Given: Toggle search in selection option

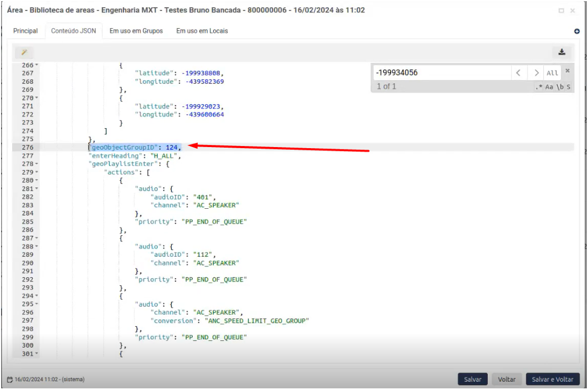Looking at the screenshot, I should click(568, 87).
